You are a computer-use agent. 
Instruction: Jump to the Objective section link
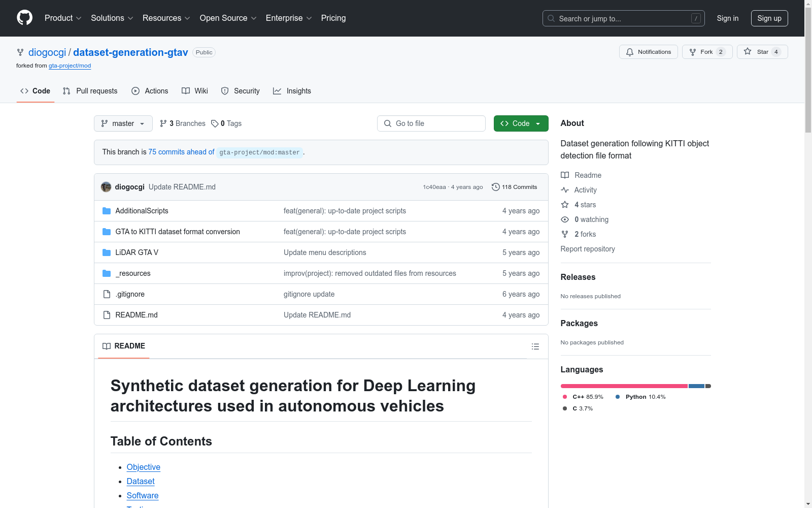144,467
